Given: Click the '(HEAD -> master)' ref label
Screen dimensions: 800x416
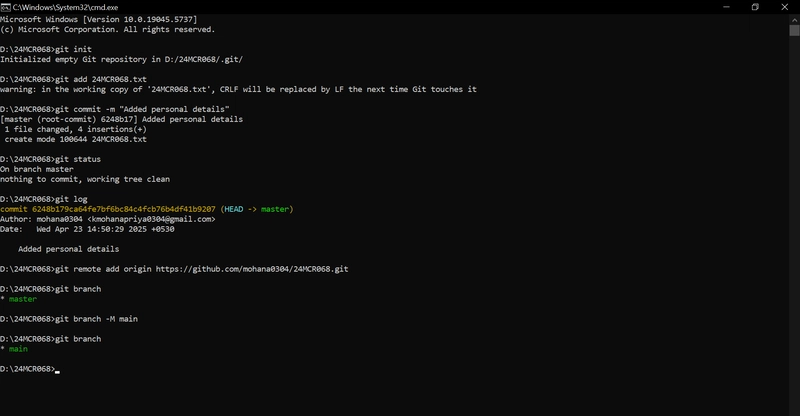Looking at the screenshot, I should [x=257, y=209].
